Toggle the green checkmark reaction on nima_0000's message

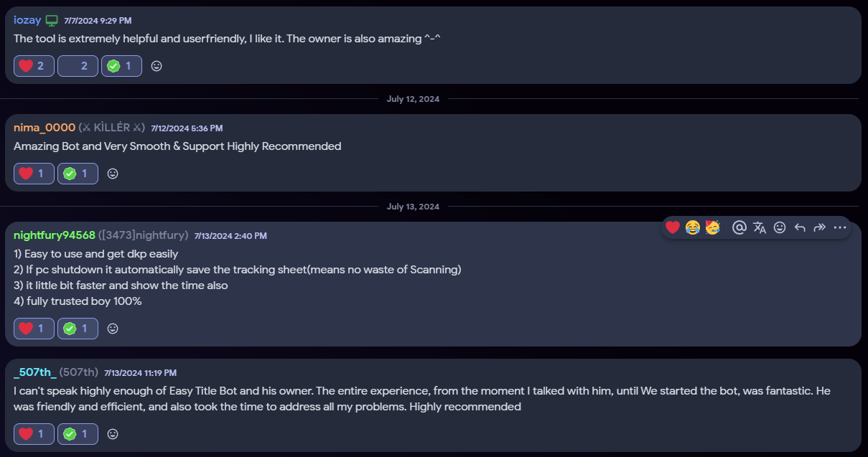point(78,174)
